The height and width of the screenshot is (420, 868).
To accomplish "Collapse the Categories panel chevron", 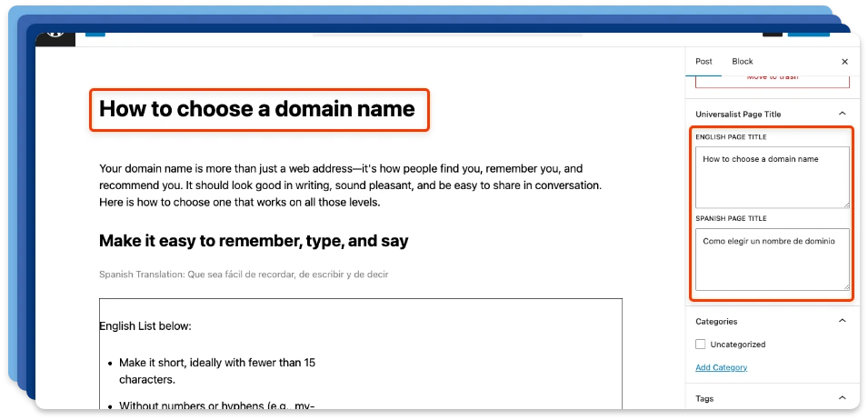I will click(842, 321).
